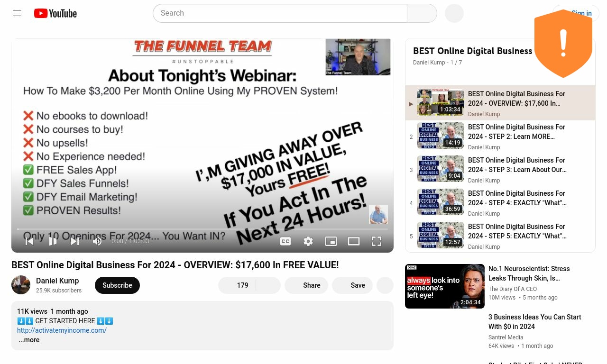Click 25.9K subscribers text
Image resolution: width=607 pixels, height=364 pixels.
[59, 291]
